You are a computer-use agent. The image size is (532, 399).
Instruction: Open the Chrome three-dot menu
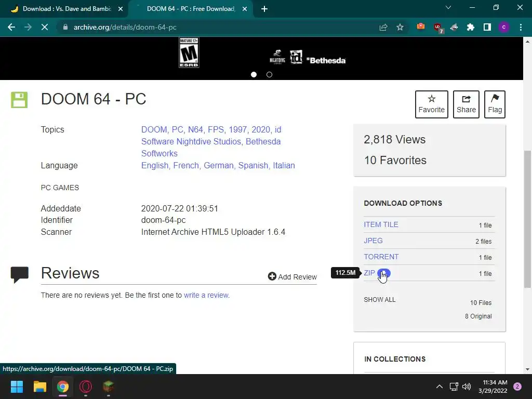click(521, 27)
